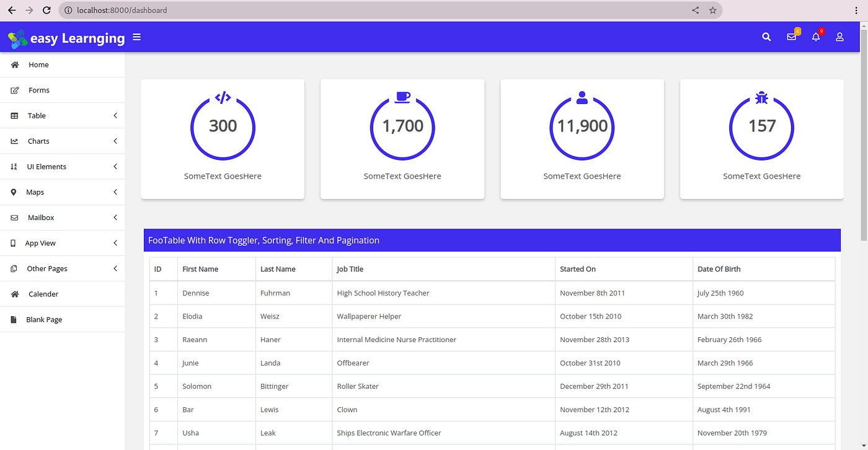Click the sort icon beside UI Elements
868x450 pixels.
pos(14,167)
